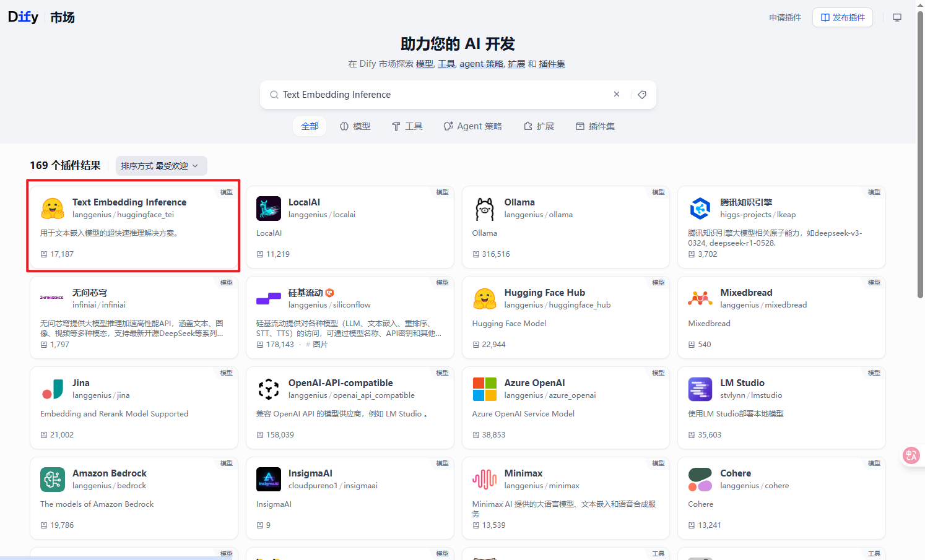925x560 pixels.
Task: Click langgenius/huggingface_tei text
Action: point(123,215)
